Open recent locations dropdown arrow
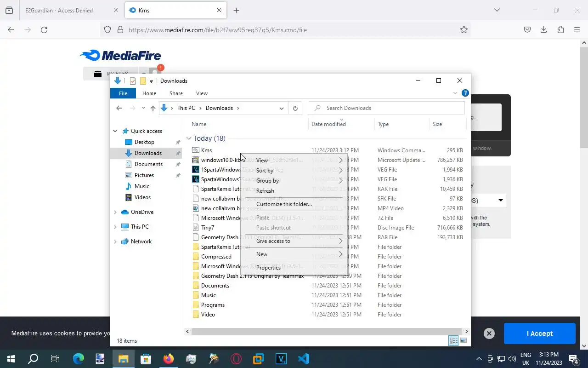Viewport: 588px width, 368px height. [143, 108]
